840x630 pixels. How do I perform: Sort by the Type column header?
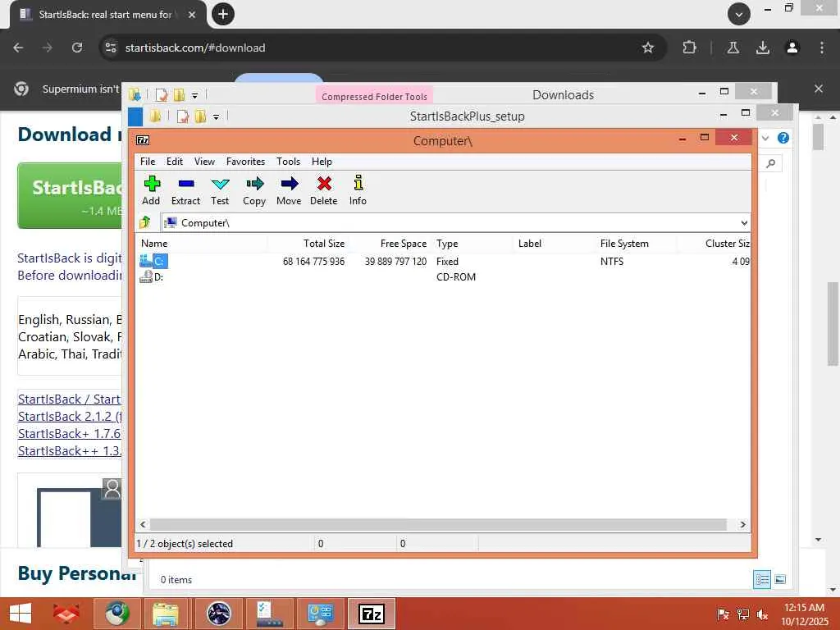pyautogui.click(x=472, y=243)
